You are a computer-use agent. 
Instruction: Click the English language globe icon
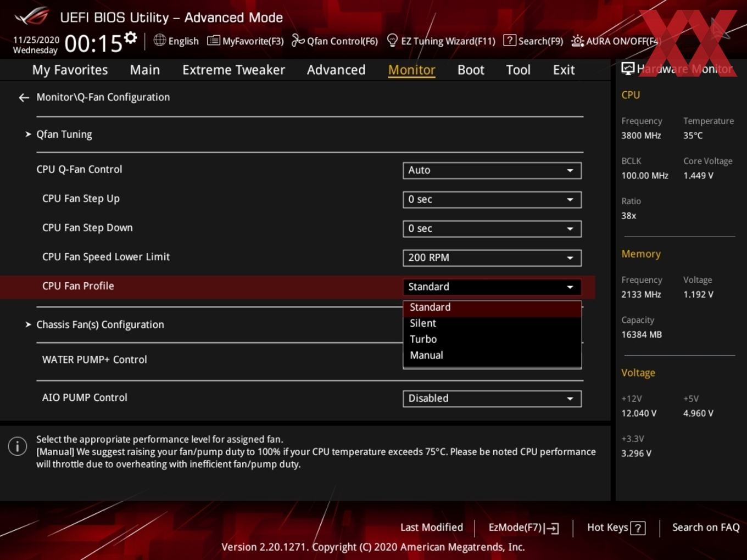point(159,40)
